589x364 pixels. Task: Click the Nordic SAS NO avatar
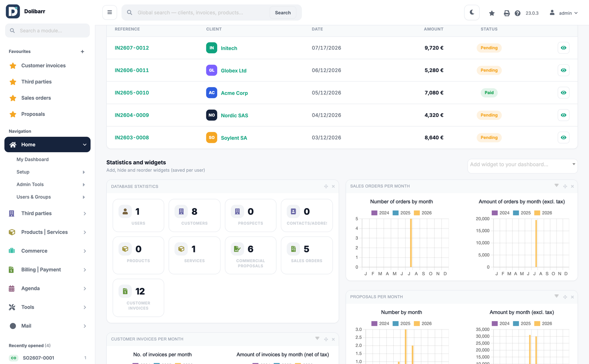[212, 115]
